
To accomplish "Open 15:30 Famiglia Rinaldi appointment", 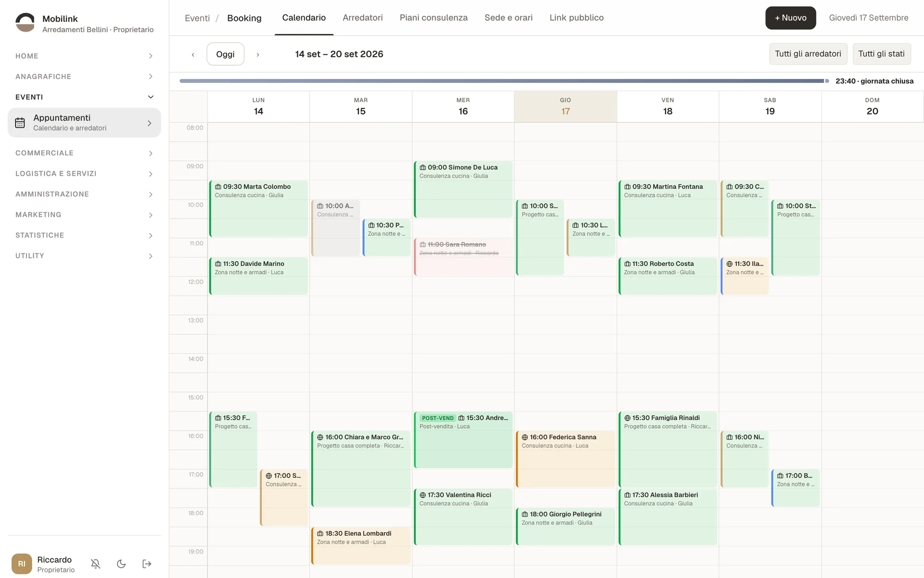I will 668,449.
